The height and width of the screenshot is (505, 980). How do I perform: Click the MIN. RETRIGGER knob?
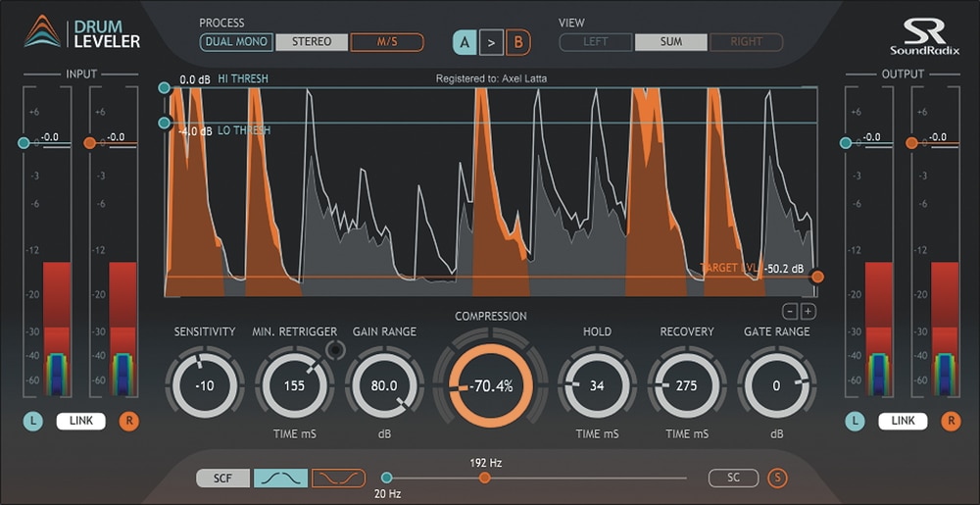[294, 385]
